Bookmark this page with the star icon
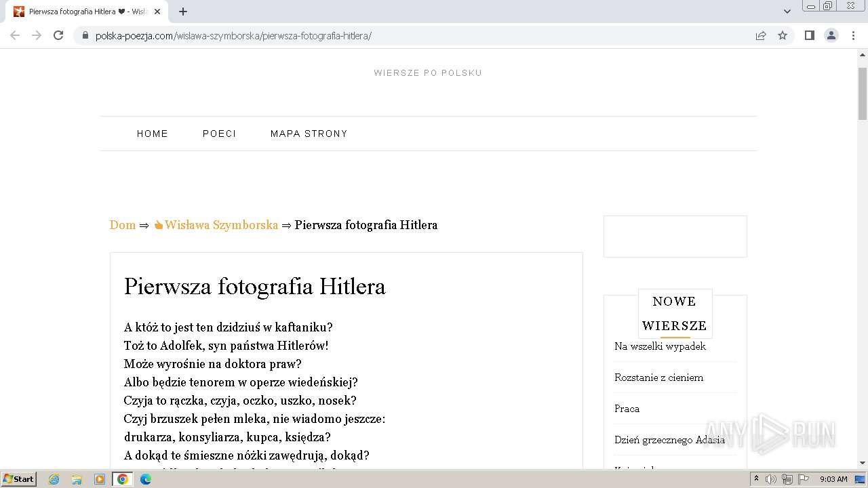 click(783, 35)
